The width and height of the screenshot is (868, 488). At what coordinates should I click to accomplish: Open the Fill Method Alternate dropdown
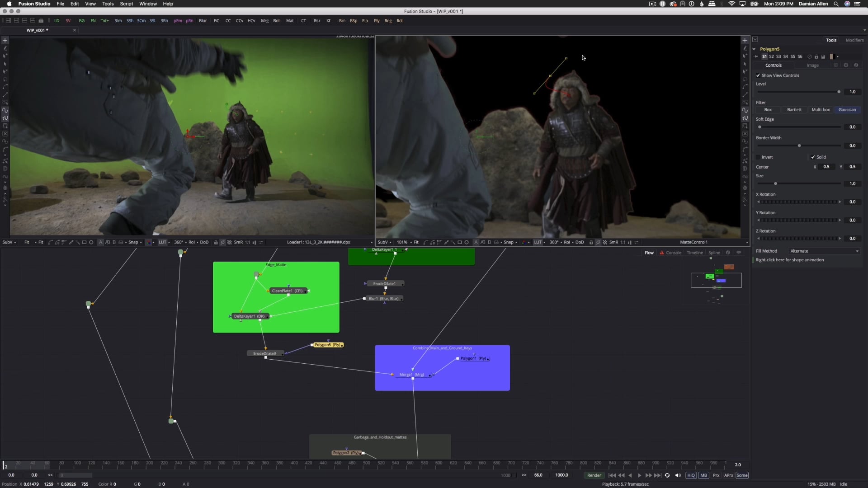pyautogui.click(x=824, y=251)
